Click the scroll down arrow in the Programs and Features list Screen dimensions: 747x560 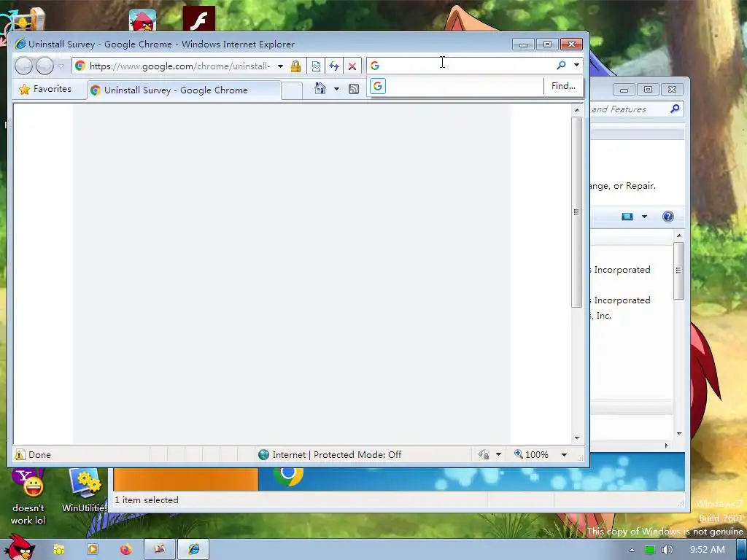pos(679,434)
